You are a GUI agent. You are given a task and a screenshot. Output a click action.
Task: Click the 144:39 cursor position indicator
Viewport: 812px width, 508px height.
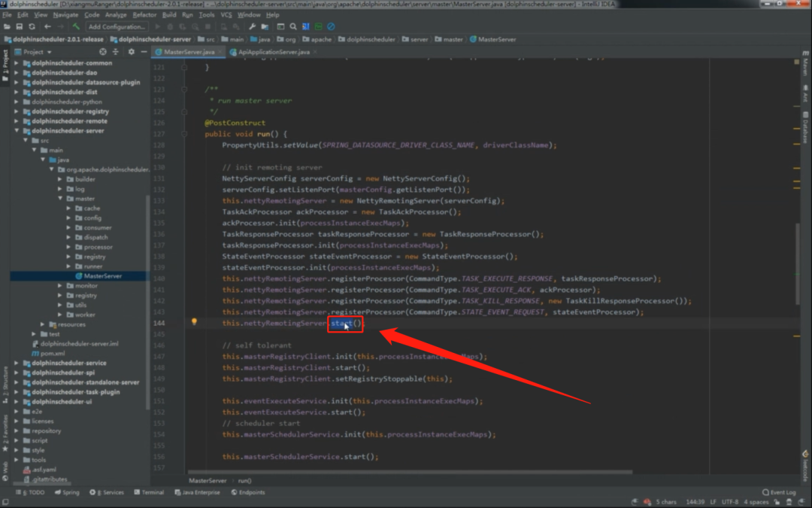695,502
